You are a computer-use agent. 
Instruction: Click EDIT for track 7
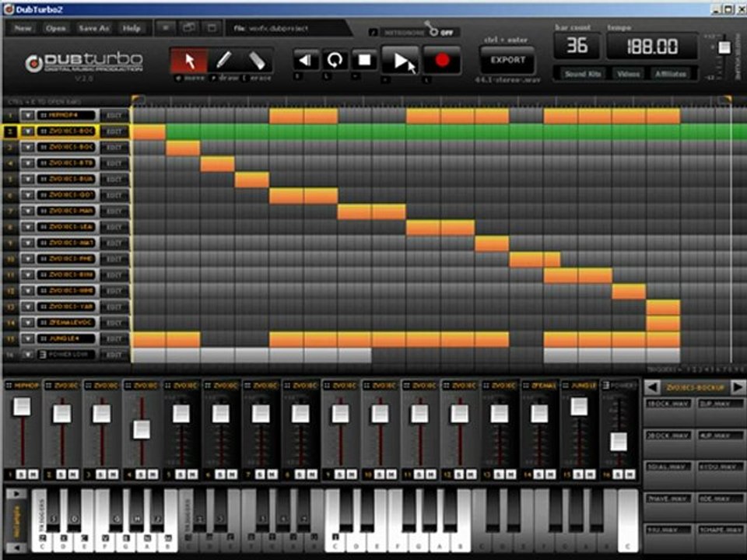114,211
